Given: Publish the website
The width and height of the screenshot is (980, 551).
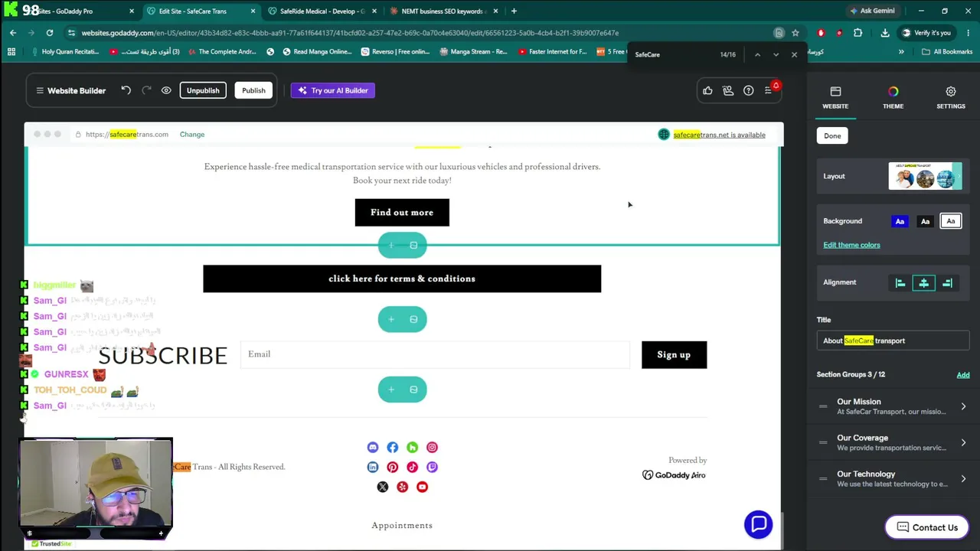Looking at the screenshot, I should (x=253, y=90).
